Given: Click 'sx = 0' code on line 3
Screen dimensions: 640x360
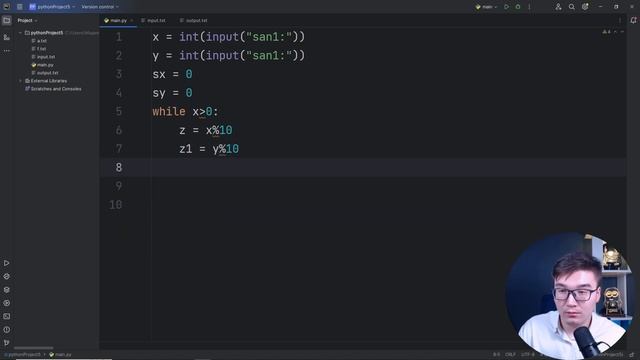Looking at the screenshot, I should coord(172,74).
